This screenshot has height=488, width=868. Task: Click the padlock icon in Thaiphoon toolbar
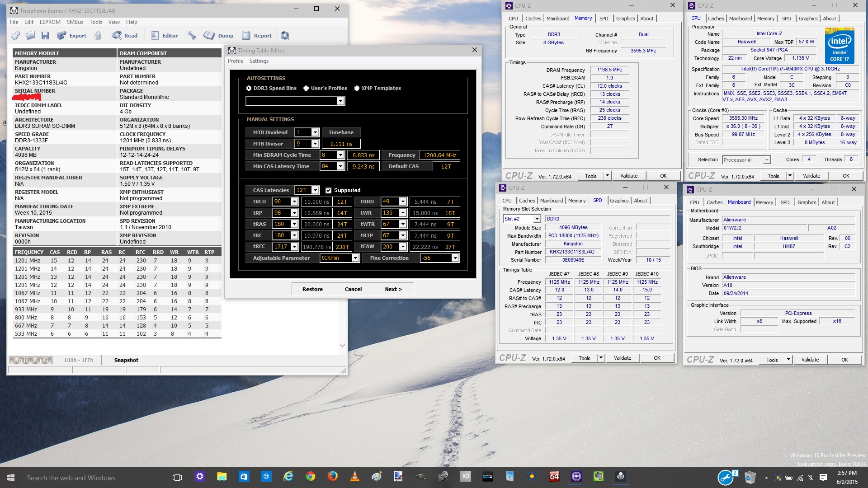pos(98,35)
